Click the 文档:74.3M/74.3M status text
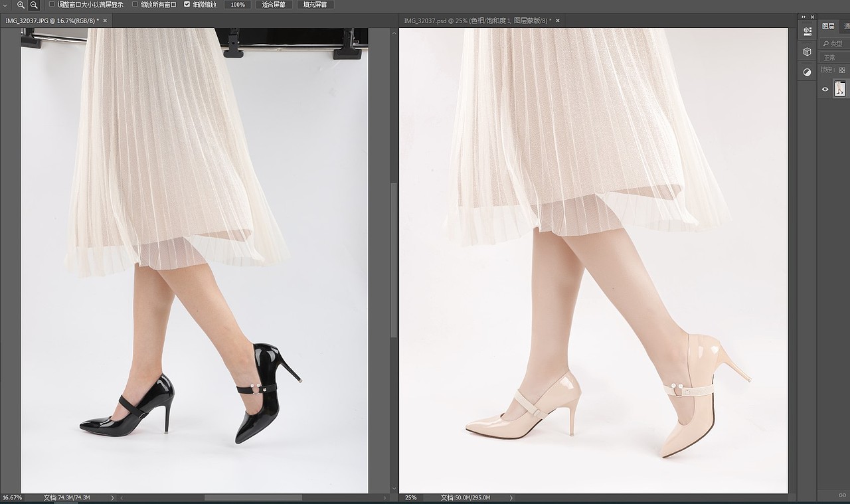 click(66, 497)
